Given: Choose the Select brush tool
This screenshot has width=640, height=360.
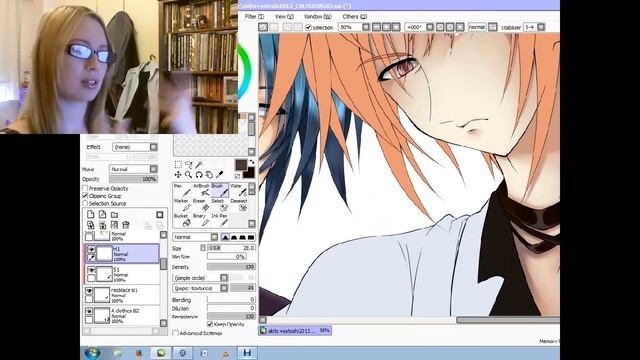Looking at the screenshot, I should click(219, 205).
